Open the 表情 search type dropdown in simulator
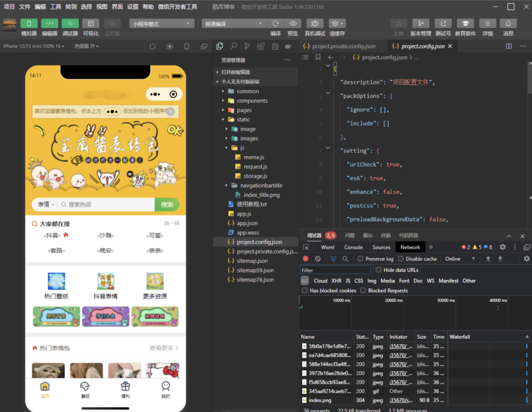The image size is (532, 412). (46, 204)
